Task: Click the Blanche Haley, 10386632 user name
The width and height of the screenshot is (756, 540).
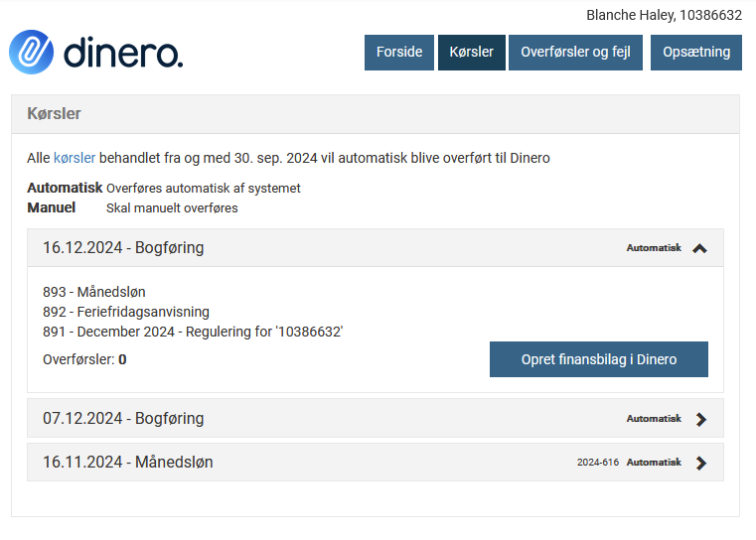Action: point(664,16)
